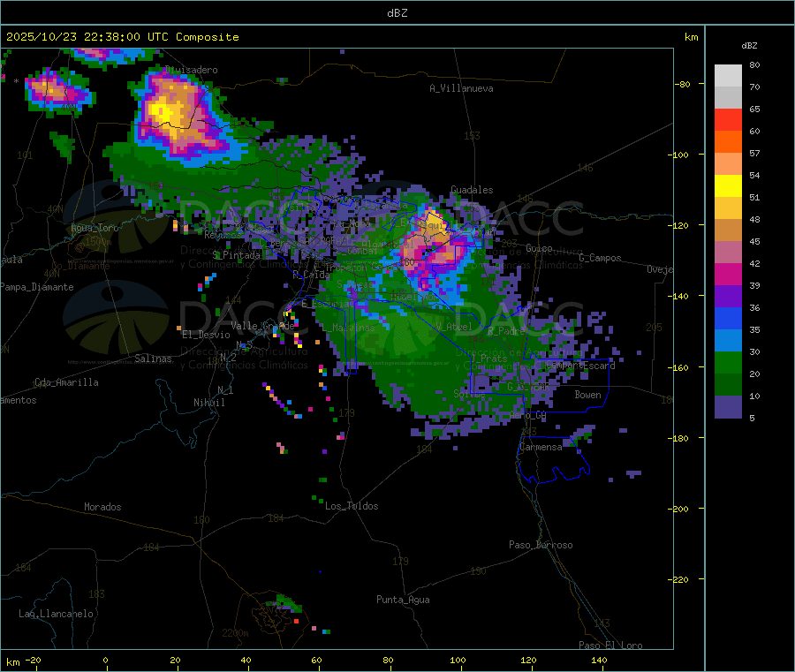Click the 'R_Padre' place label
Image resolution: width=795 pixels, height=672 pixels.
click(x=506, y=331)
